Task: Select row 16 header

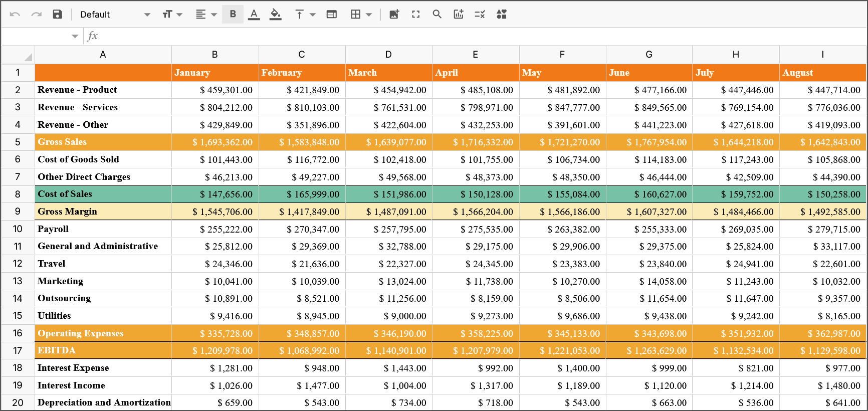Action: pos(18,333)
